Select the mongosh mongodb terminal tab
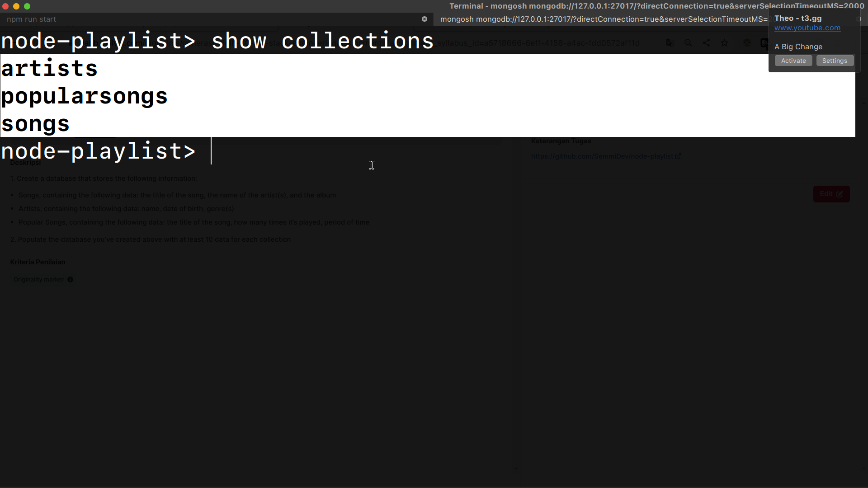This screenshot has width=868, height=488. point(601,19)
